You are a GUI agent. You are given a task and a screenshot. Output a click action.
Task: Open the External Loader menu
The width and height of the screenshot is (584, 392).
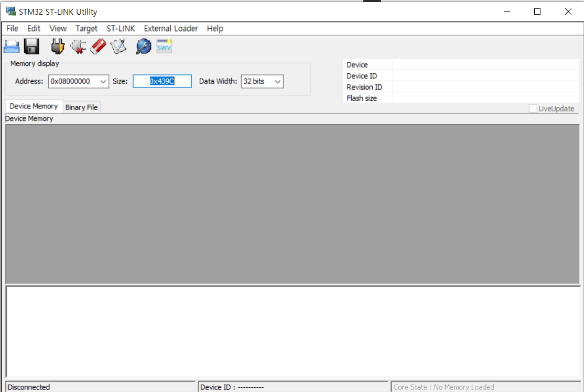tap(170, 29)
